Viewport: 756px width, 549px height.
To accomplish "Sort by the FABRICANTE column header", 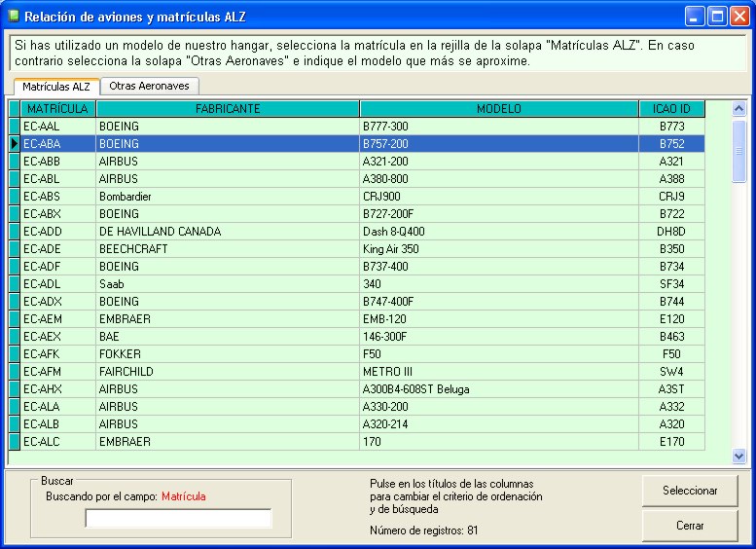I will click(228, 109).
